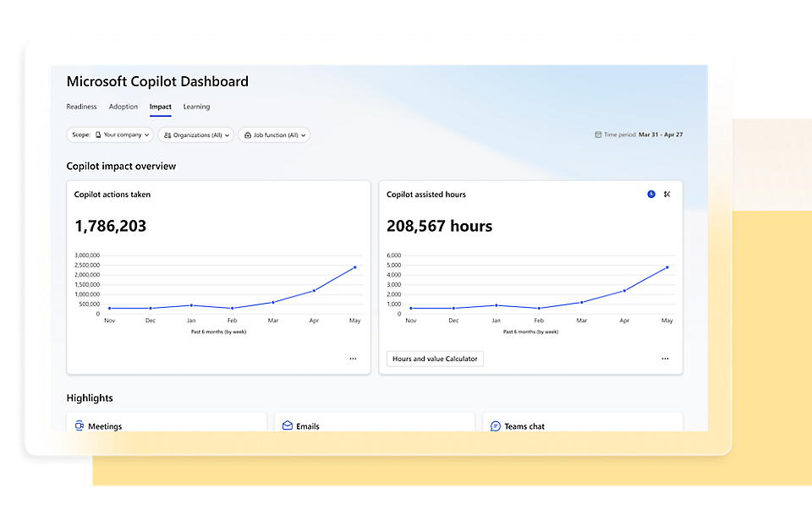Select the Impact tab
Image resolution: width=812 pixels, height=521 pixels.
pyautogui.click(x=161, y=107)
